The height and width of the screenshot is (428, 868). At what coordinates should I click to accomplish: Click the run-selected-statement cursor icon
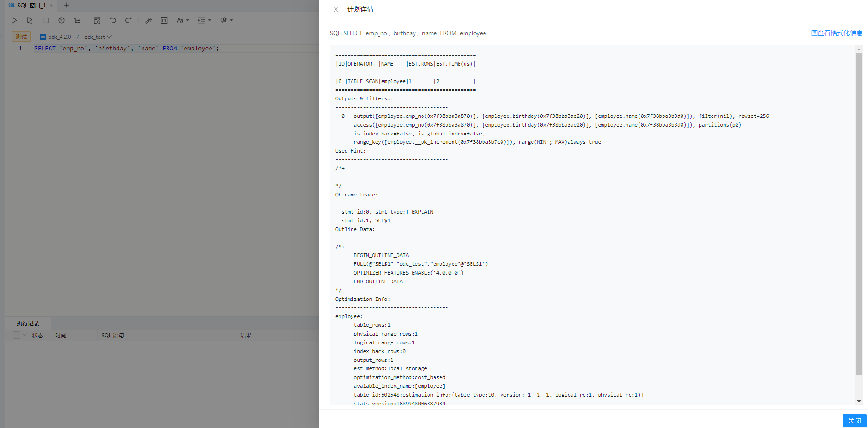tap(30, 20)
